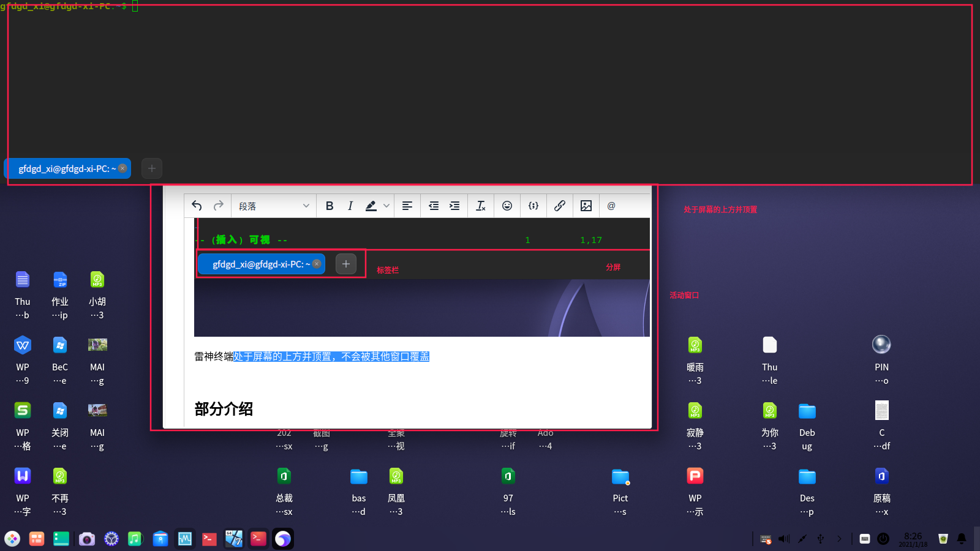Image resolution: width=980 pixels, height=551 pixels.
Task: Select the PIN…o icon on desktop
Action: click(x=882, y=361)
